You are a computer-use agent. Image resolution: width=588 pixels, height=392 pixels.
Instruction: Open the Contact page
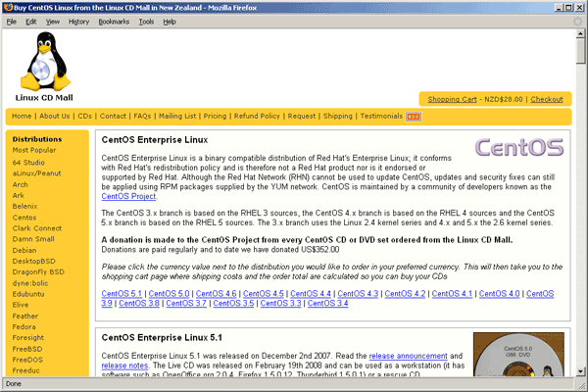click(113, 117)
